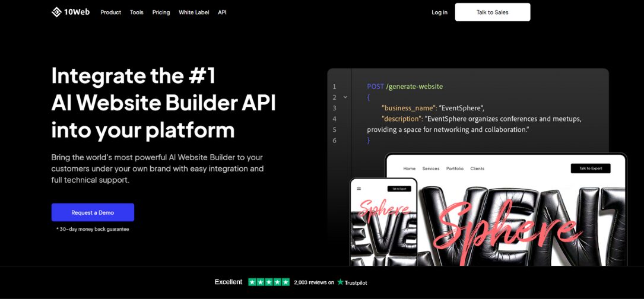Go to the Pricing page
The width and height of the screenshot is (644, 299).
(x=161, y=12)
